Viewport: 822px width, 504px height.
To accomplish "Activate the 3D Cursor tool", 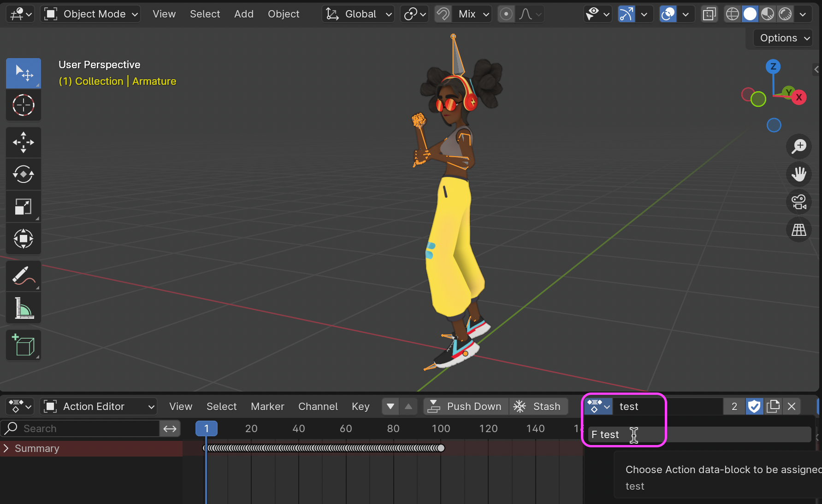I will [x=24, y=105].
